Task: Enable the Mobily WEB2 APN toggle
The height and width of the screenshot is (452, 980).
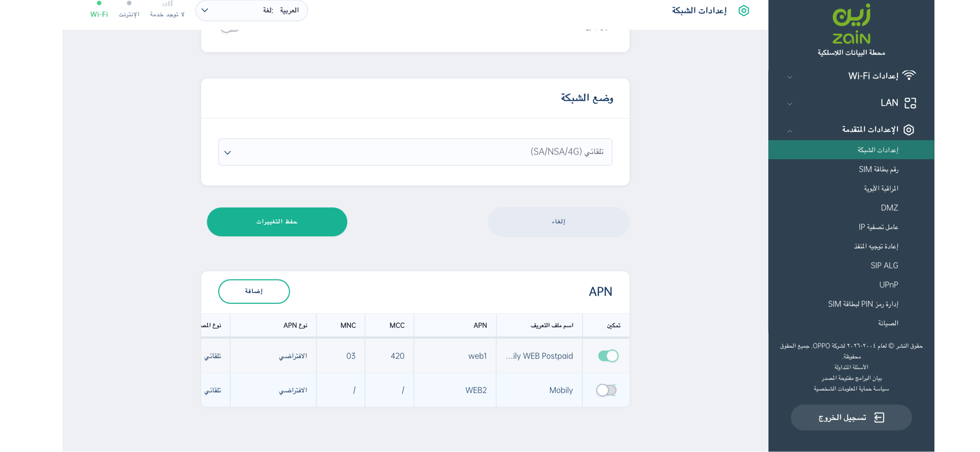Action: [x=606, y=390]
